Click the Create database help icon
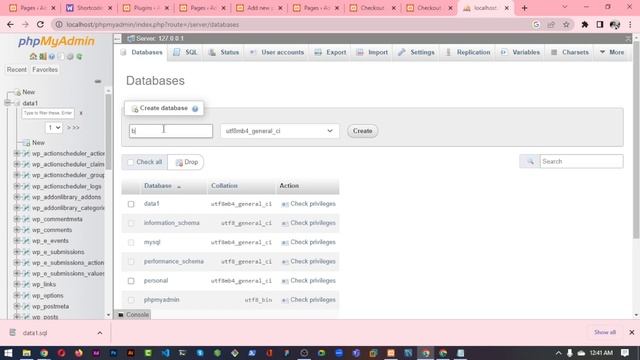 pyautogui.click(x=195, y=109)
